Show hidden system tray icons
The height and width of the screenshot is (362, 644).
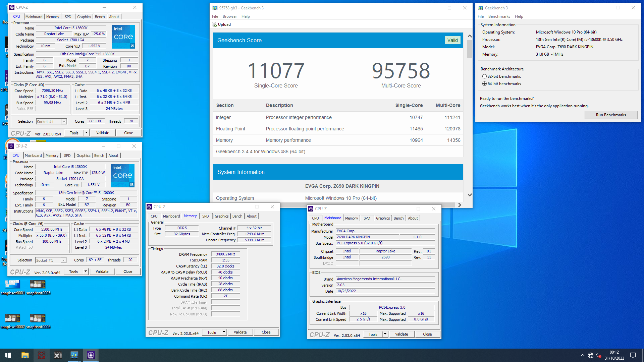582,355
